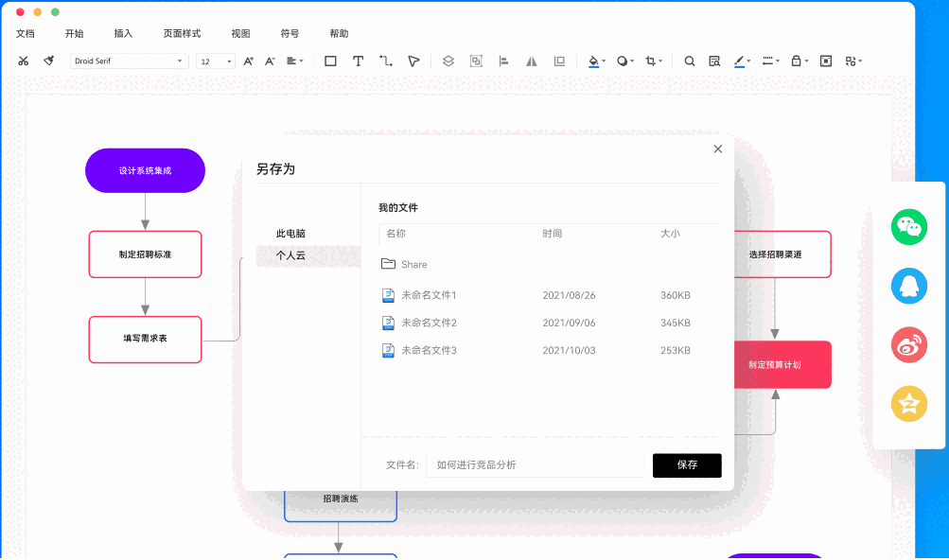Screen dimensions: 949x560
Task: Click the line color pen swatch
Action: pos(740,61)
